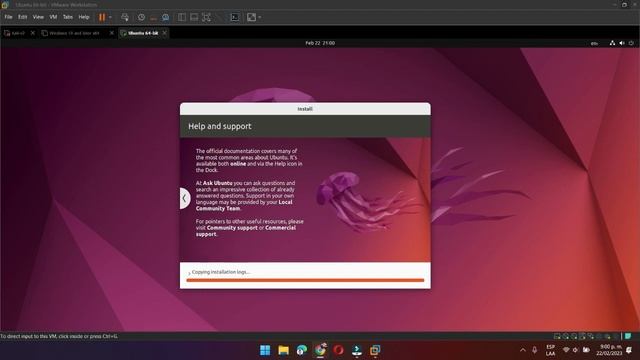Close the Ubuntu 64-bit tab

click(x=165, y=33)
